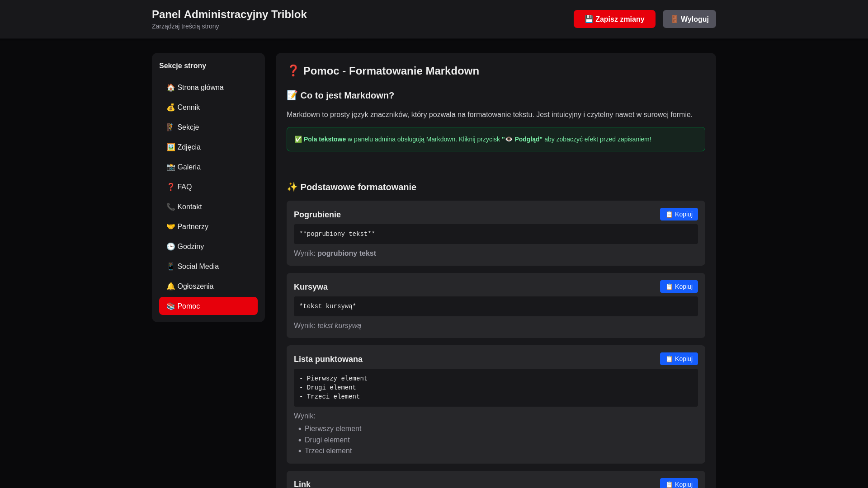Copy the Link formatting example
The height and width of the screenshot is (488, 868).
coord(679,483)
